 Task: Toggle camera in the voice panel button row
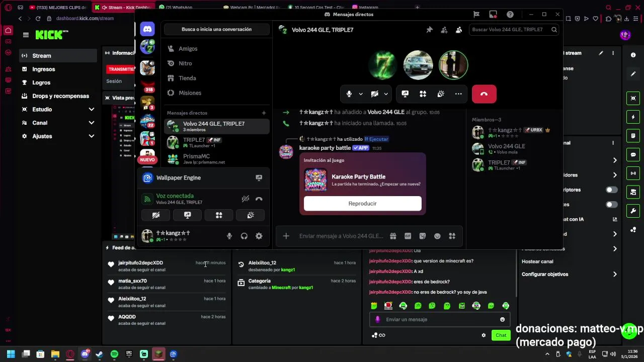[x=156, y=215]
